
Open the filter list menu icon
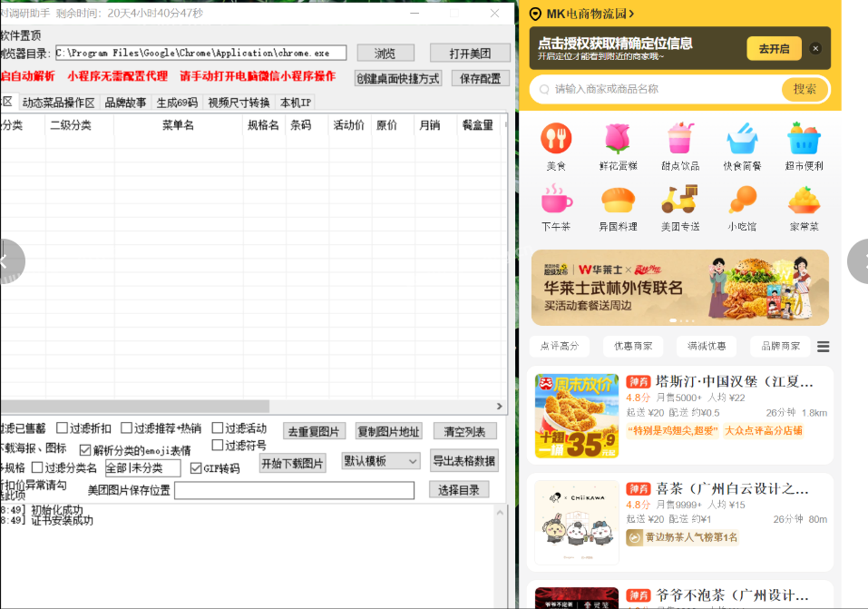[824, 347]
